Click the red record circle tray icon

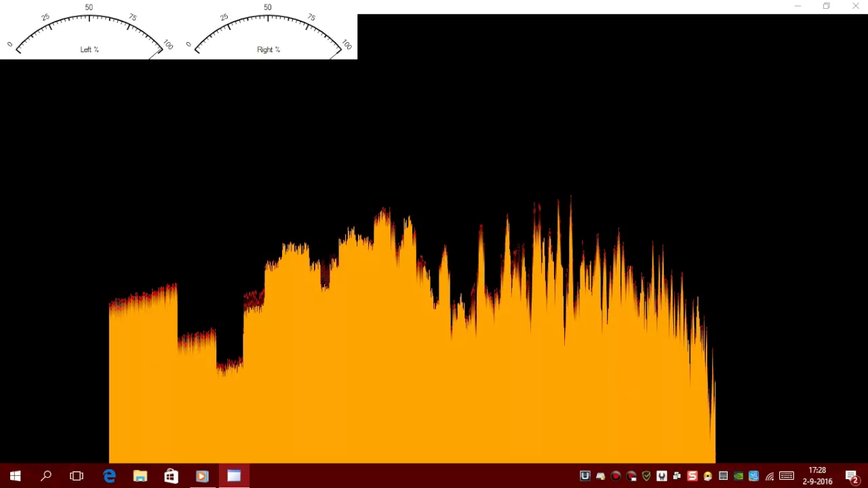[616, 476]
